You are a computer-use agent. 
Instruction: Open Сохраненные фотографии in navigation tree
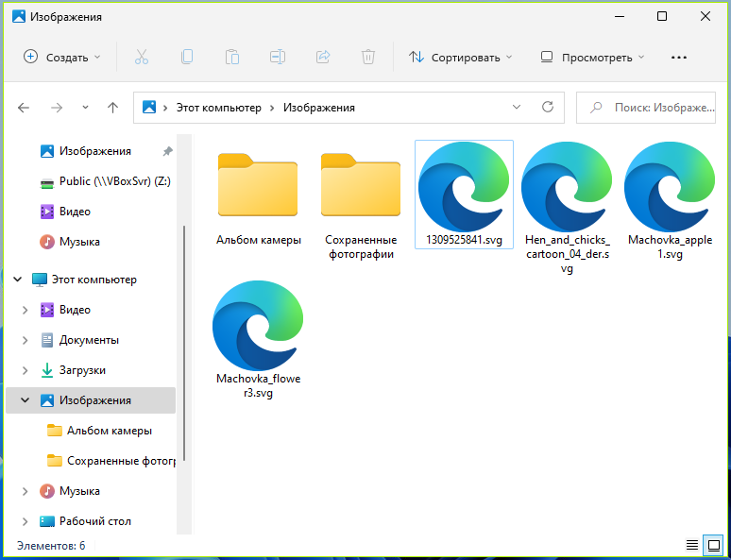(x=111, y=461)
